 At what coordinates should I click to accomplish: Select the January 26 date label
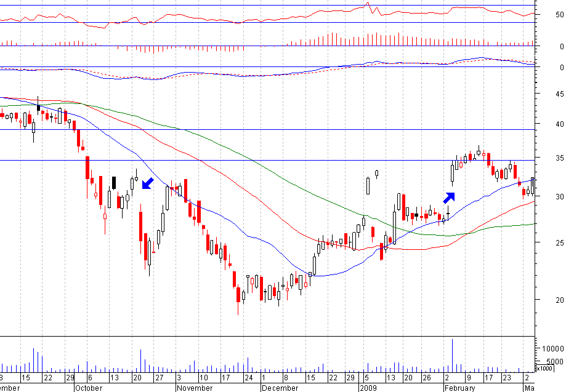427,378
